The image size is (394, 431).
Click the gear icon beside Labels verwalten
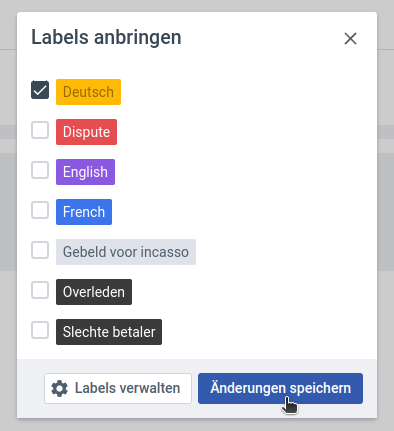(60, 388)
